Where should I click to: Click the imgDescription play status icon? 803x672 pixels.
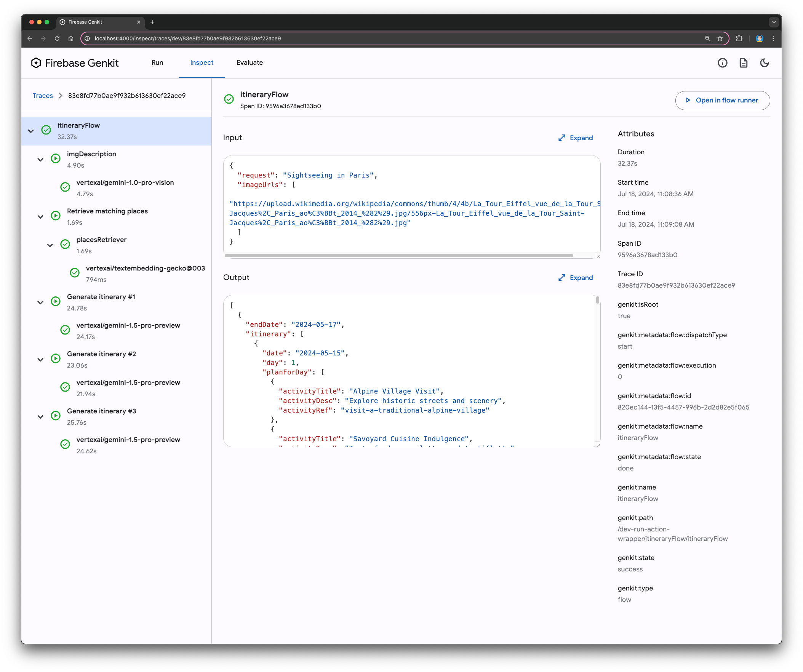[56, 158]
